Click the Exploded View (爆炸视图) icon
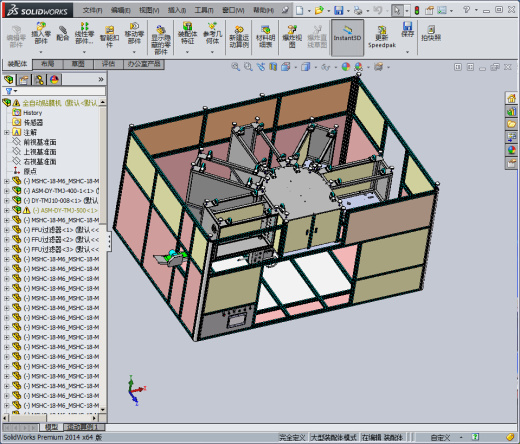This screenshot has width=520, height=444. coord(292,37)
